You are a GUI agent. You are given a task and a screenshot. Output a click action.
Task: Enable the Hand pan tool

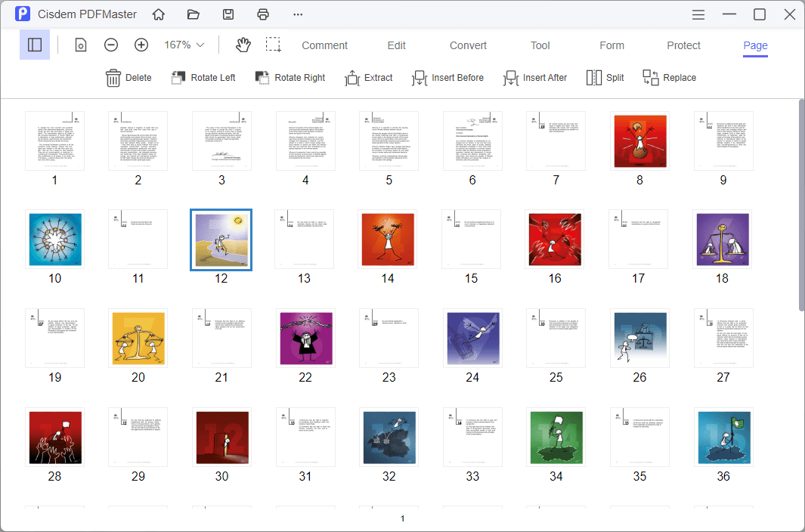point(243,45)
